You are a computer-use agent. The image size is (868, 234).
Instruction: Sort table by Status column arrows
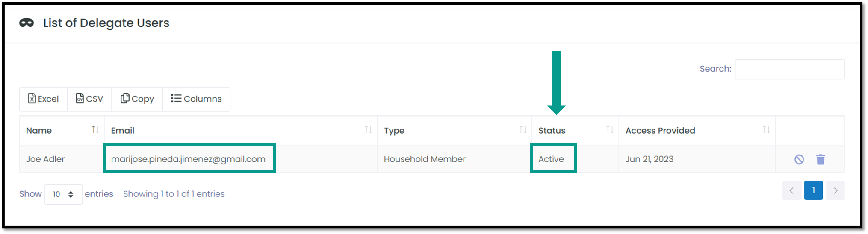coord(610,129)
